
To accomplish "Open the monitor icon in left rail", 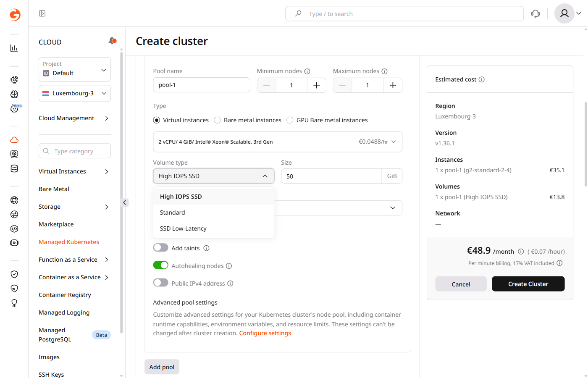I will pyautogui.click(x=14, y=154).
